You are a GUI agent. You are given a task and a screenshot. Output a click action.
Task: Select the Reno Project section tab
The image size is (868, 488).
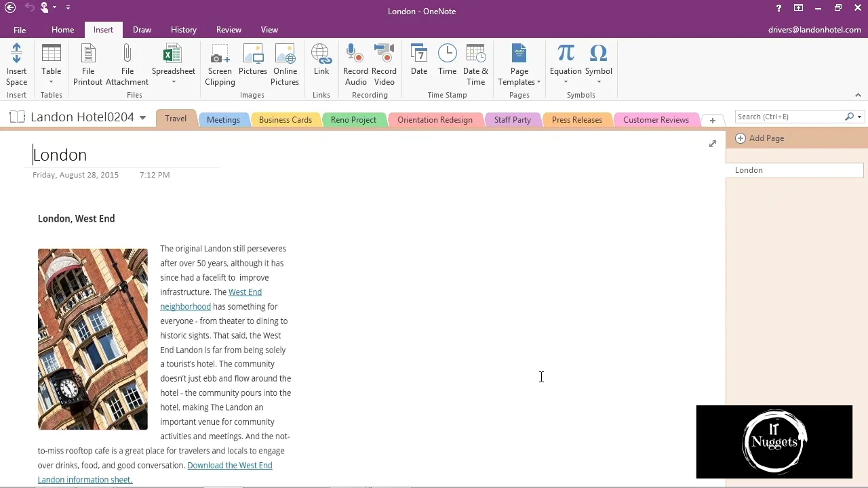coord(353,120)
